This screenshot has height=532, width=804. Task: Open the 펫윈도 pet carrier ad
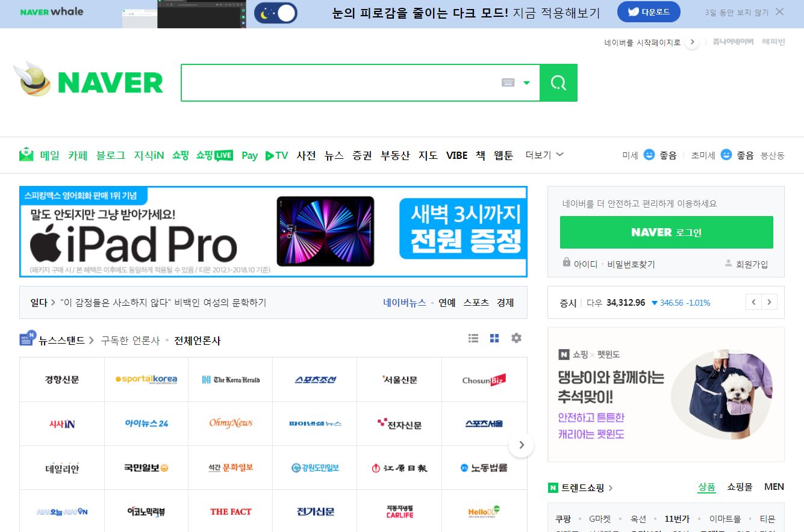point(666,394)
